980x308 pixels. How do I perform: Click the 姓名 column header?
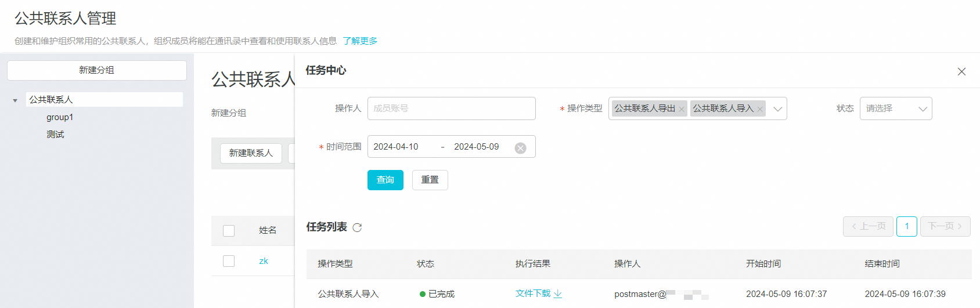tap(268, 230)
